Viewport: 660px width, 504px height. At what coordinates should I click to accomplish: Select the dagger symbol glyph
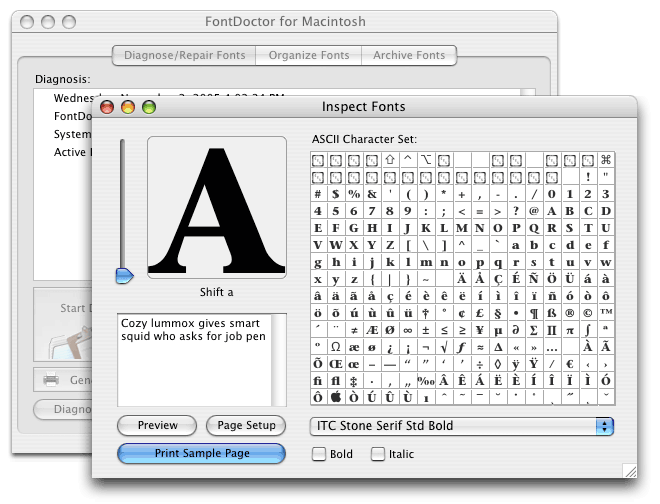426,313
